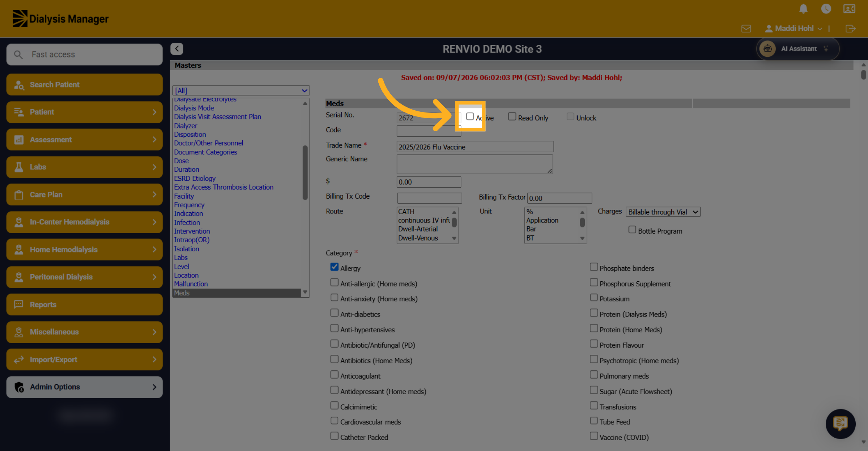
Task: Open the AI Assistant robot icon
Action: (767, 49)
